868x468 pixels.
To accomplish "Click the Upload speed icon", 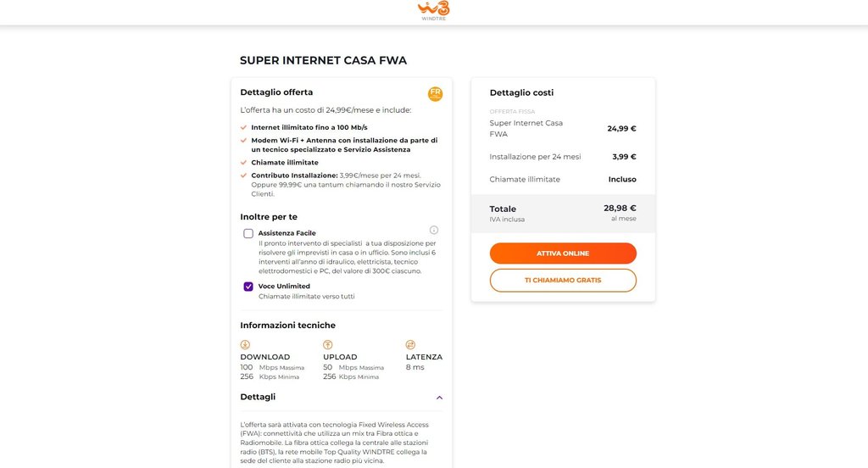I will tap(328, 344).
